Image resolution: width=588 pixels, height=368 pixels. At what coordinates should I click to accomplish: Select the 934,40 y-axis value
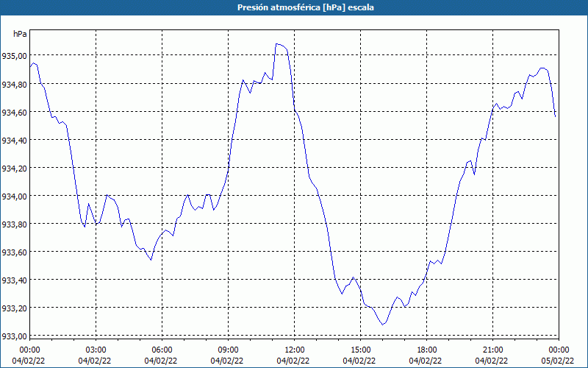tap(14, 140)
